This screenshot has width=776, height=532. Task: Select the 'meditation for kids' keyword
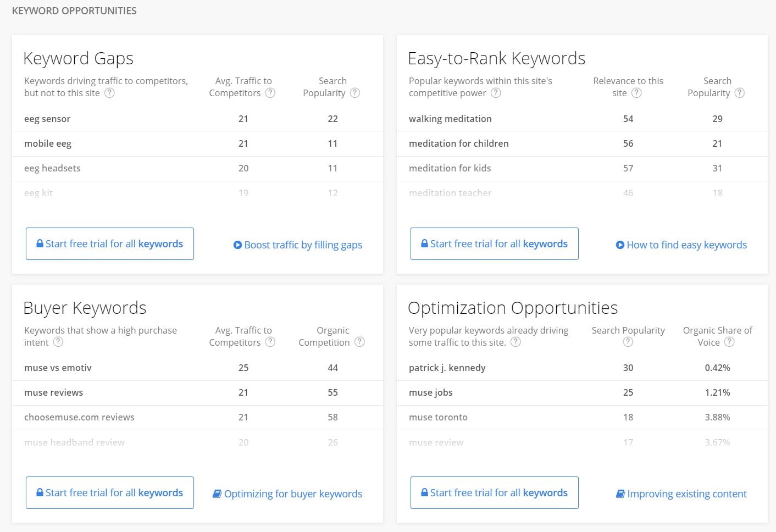pos(450,168)
